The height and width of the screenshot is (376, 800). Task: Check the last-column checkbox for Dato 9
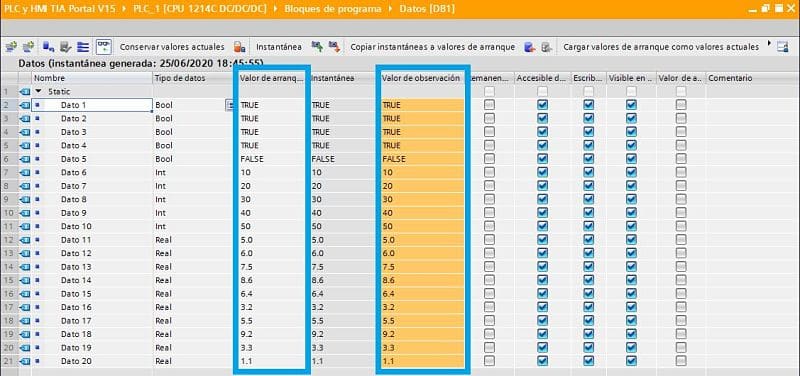tap(681, 213)
